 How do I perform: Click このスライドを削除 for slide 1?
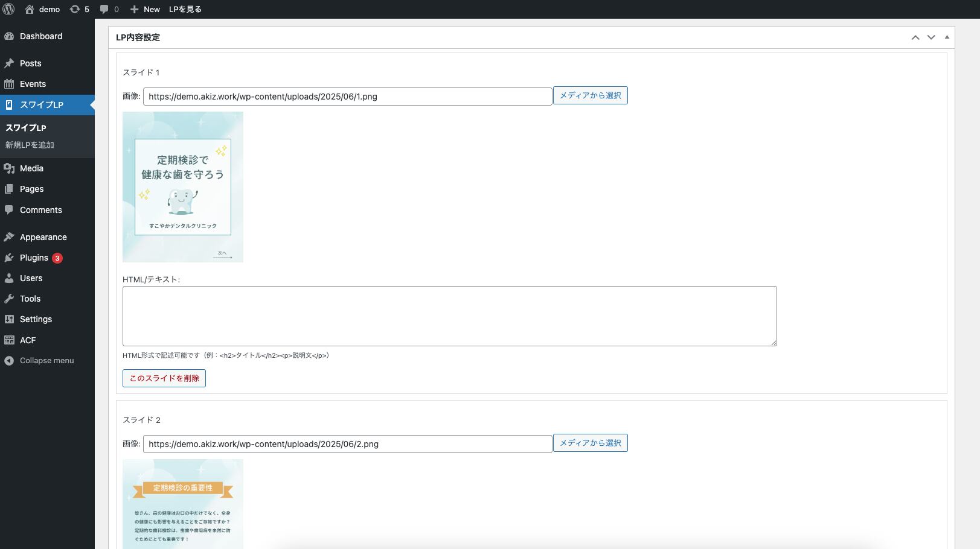(164, 378)
